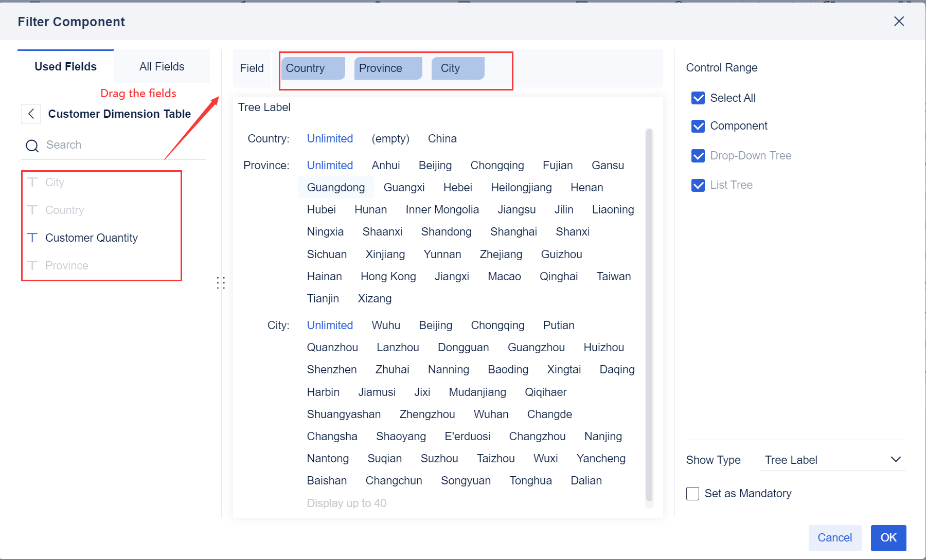Viewport: 926px width, 560px height.
Task: Click the T icon beside the City field
Action: click(x=32, y=182)
